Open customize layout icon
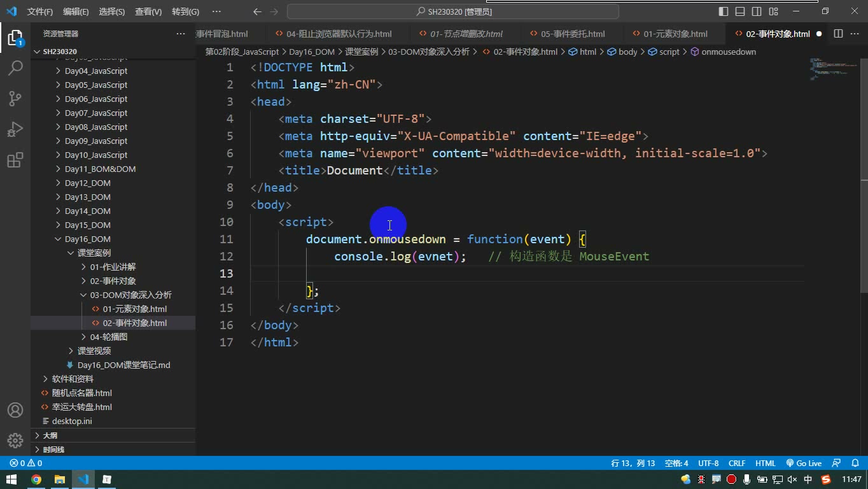The width and height of the screenshot is (868, 489). 773,11
